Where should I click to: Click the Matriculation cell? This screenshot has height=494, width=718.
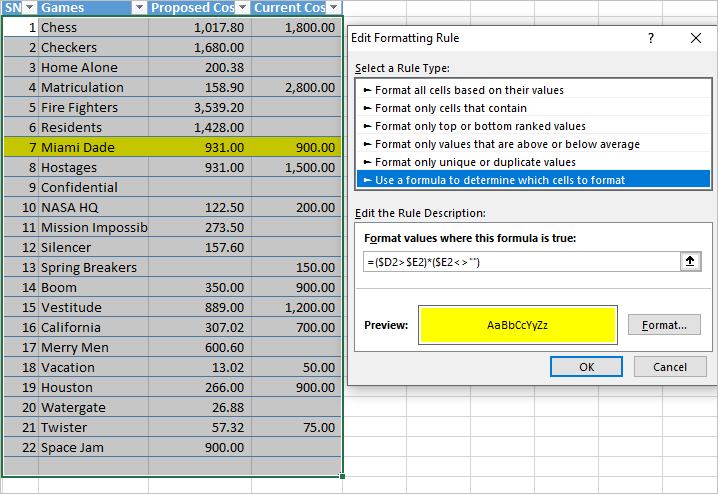(x=93, y=87)
